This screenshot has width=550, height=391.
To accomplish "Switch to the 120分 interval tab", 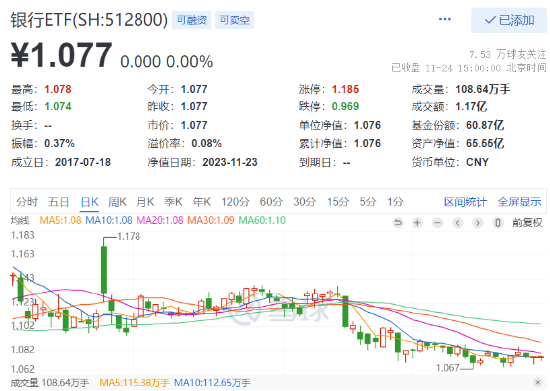I will pos(235,202).
